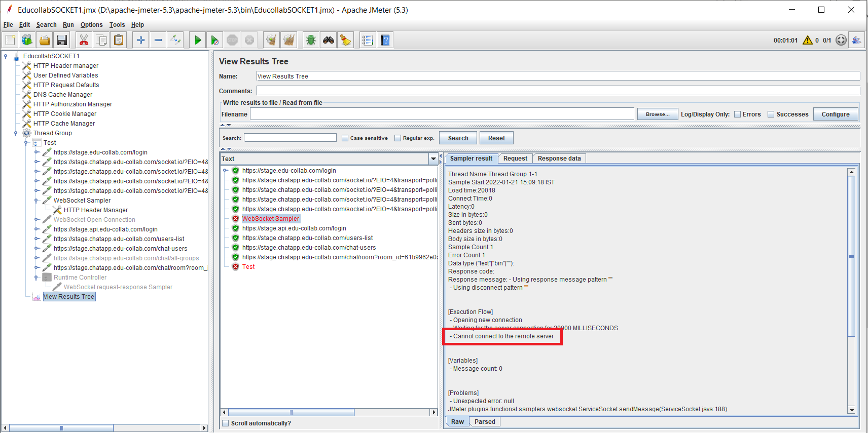Save the test plan with floppy icon
The height and width of the screenshot is (433, 868).
[62, 40]
